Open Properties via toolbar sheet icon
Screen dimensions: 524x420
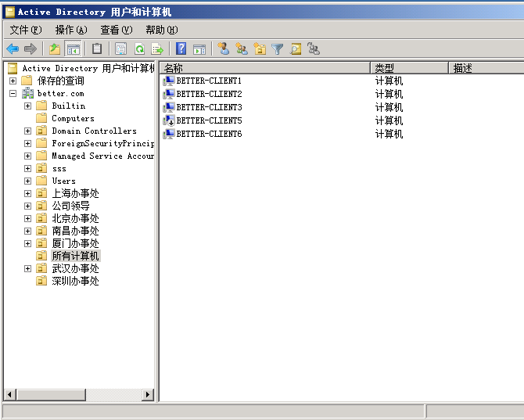tap(120, 49)
